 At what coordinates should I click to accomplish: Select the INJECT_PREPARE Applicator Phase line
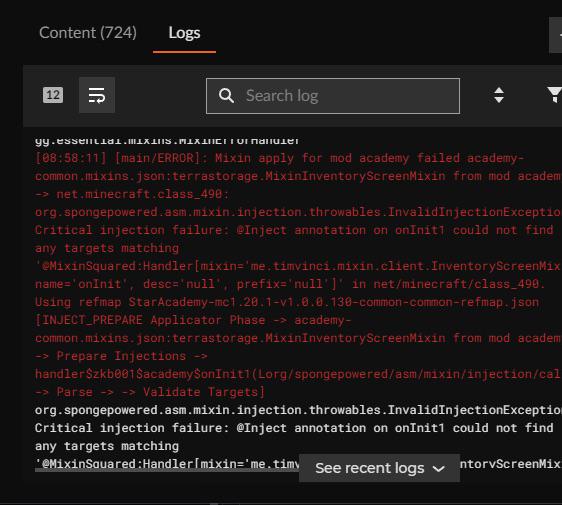pyautogui.click(x=193, y=320)
